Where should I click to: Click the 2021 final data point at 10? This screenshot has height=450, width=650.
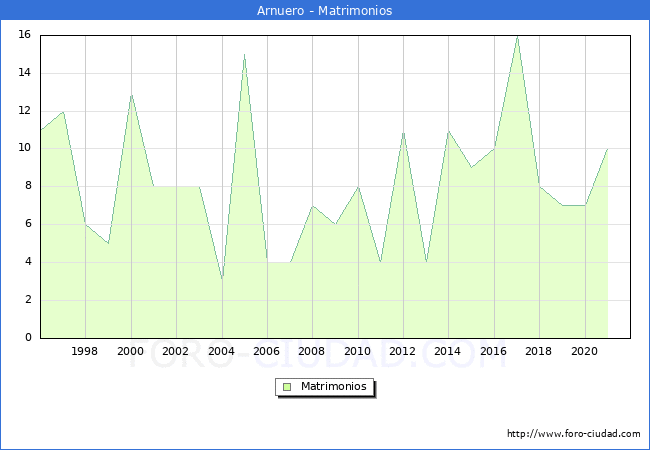[608, 149]
